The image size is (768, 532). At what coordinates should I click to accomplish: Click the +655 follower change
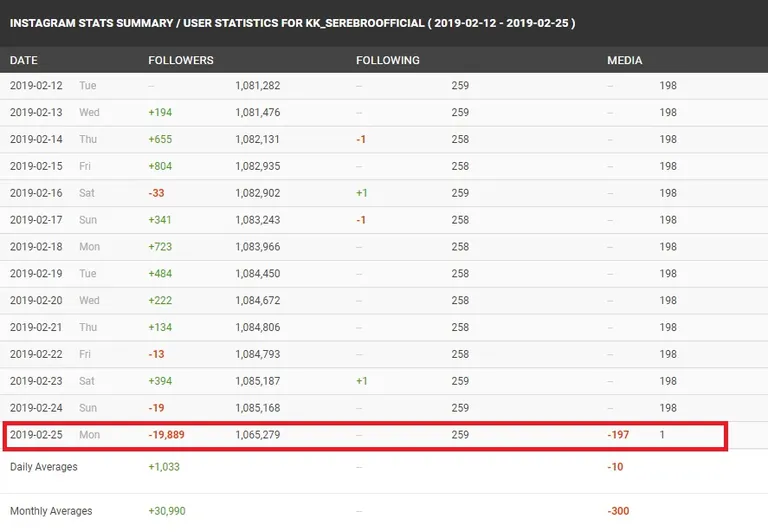coord(160,140)
